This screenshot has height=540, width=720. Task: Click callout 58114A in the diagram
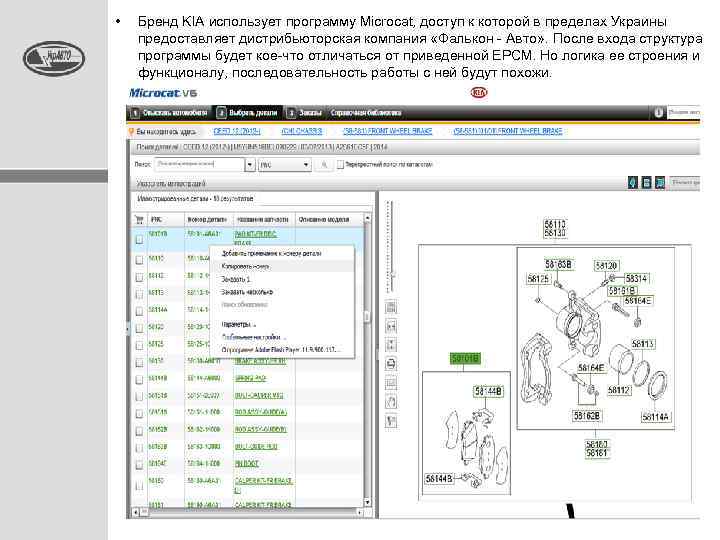(x=656, y=417)
